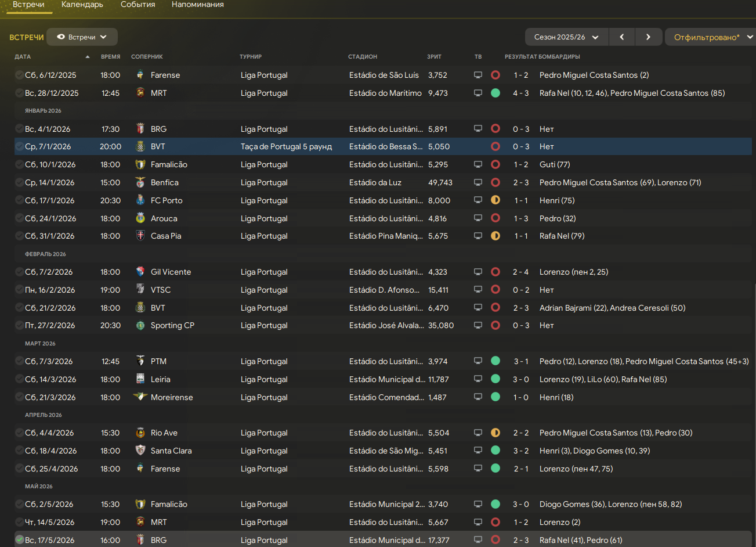The image size is (756, 547).
Task: Click scorers Adrian Bajrami (22), Andrea Ceresoli (50)
Action: click(x=613, y=308)
